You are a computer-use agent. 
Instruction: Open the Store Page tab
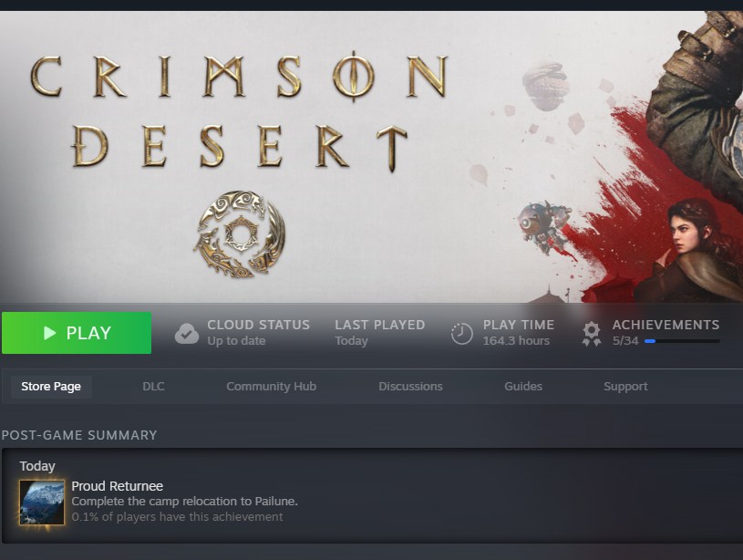[x=51, y=387]
